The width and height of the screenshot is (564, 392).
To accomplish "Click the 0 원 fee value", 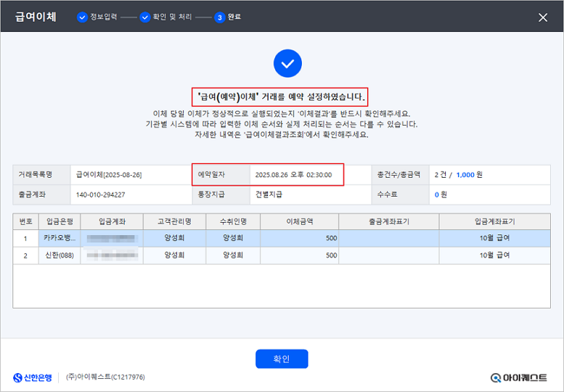I will click(441, 195).
